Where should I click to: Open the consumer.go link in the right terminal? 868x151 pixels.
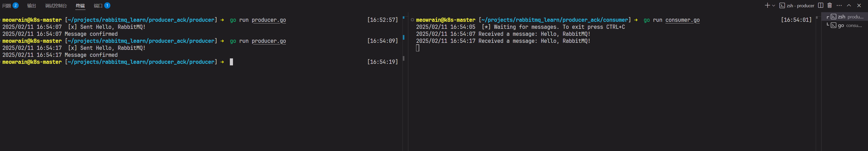(x=682, y=20)
